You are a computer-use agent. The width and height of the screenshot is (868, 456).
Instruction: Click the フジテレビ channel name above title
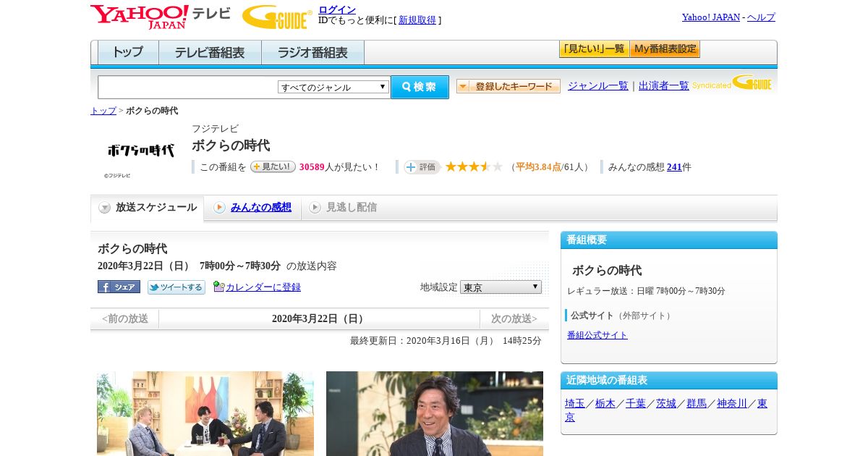[x=215, y=129]
